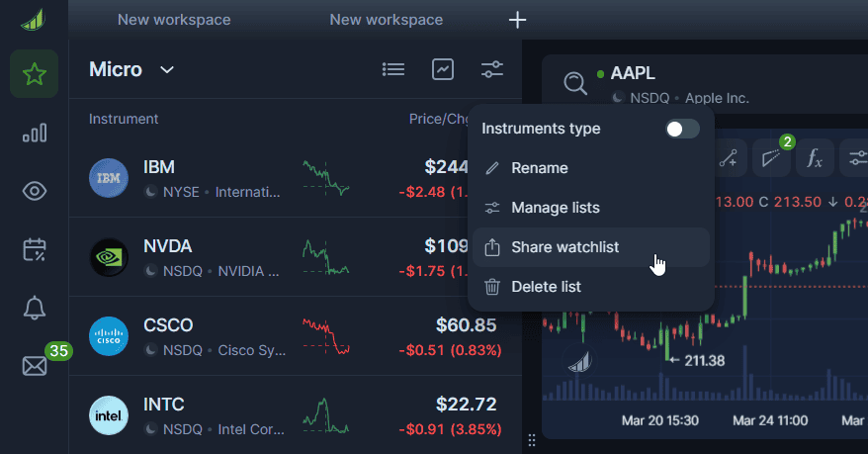Viewport: 868px width, 454px height.
Task: Open the fx indicators icon on chart toolbar
Action: point(815,158)
